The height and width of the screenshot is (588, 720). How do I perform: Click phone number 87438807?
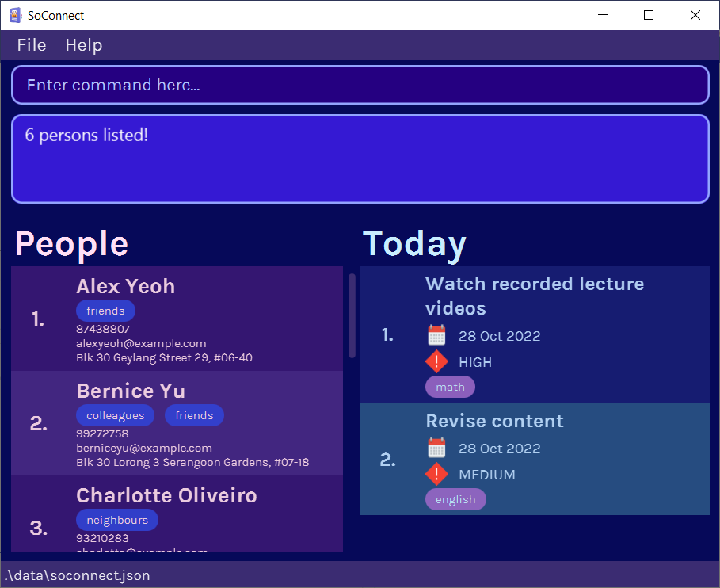[103, 329]
